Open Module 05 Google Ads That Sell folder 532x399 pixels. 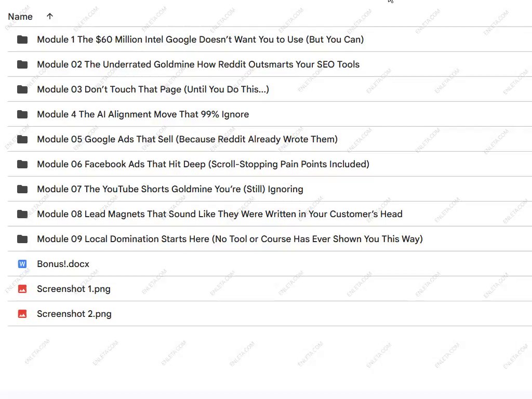187,139
